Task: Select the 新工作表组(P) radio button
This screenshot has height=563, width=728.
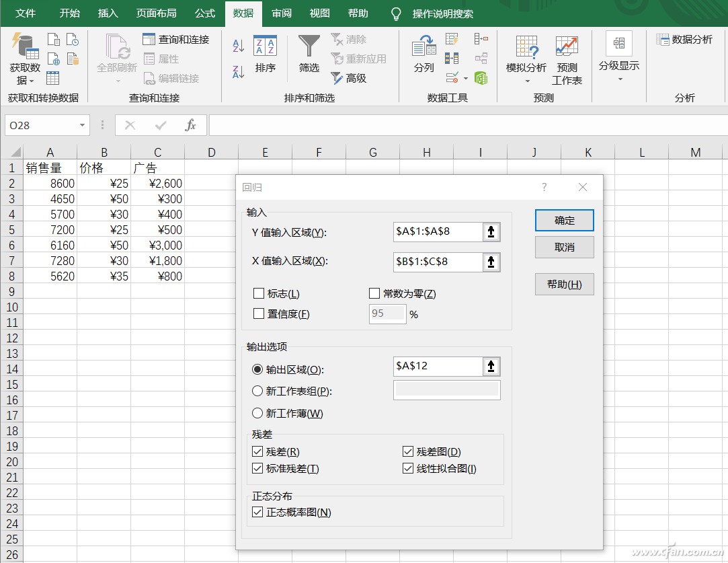Action: [257, 391]
